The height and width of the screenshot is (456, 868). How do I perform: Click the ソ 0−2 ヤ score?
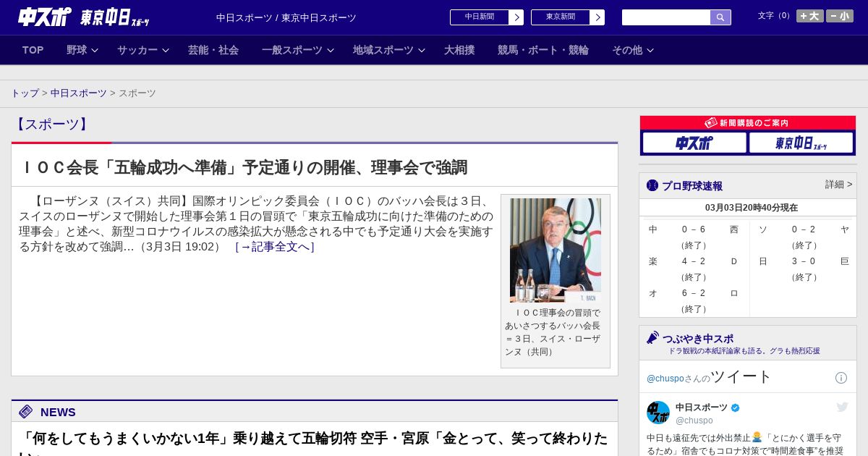click(x=804, y=230)
